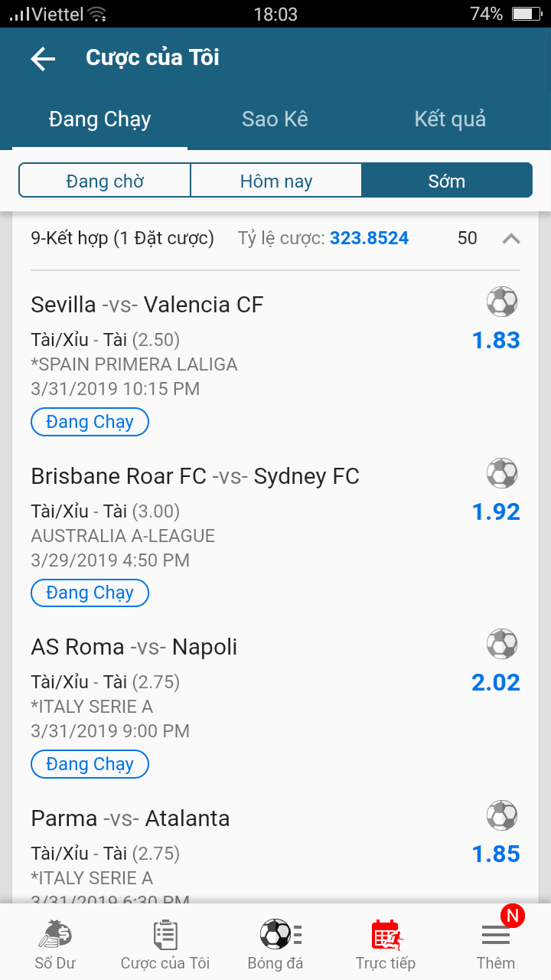Open Số Dư balance icon

click(55, 936)
